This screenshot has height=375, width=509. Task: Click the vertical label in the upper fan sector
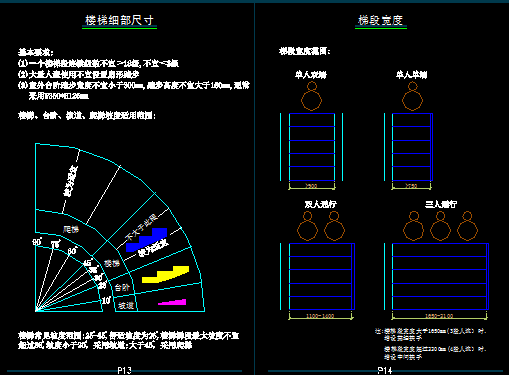(x=71, y=181)
